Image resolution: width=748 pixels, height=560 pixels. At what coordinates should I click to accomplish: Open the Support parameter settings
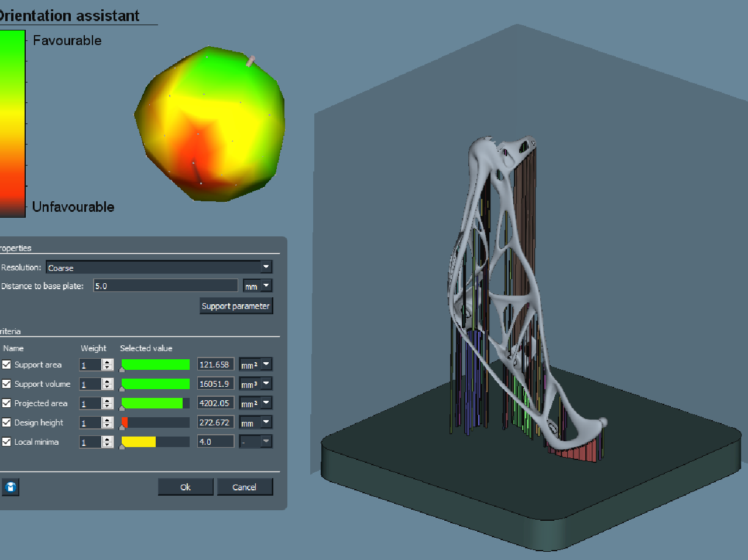(x=236, y=306)
